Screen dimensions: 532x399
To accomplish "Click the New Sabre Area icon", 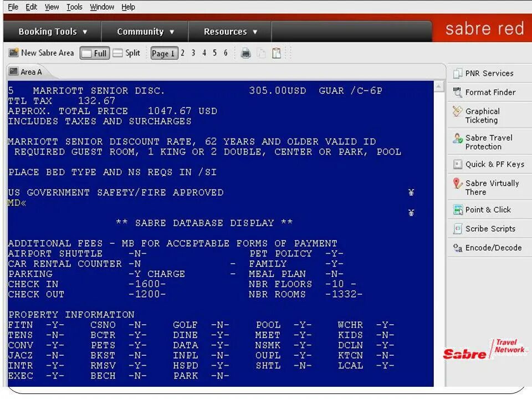I will pos(13,53).
